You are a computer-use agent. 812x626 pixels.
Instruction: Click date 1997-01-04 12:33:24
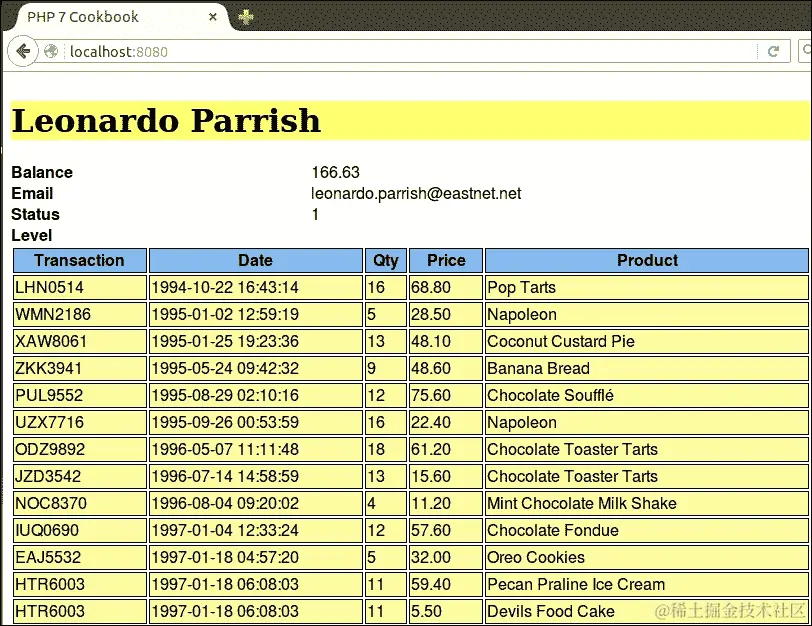256,530
